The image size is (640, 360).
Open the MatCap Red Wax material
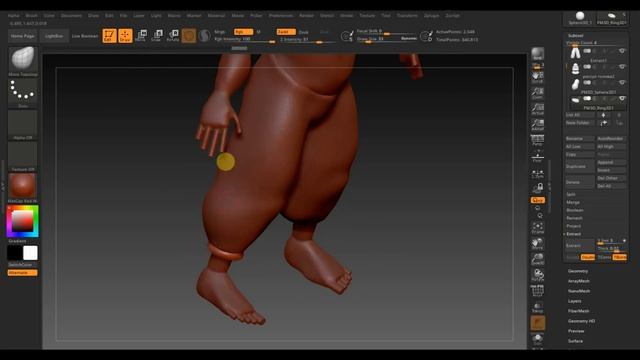[23, 187]
